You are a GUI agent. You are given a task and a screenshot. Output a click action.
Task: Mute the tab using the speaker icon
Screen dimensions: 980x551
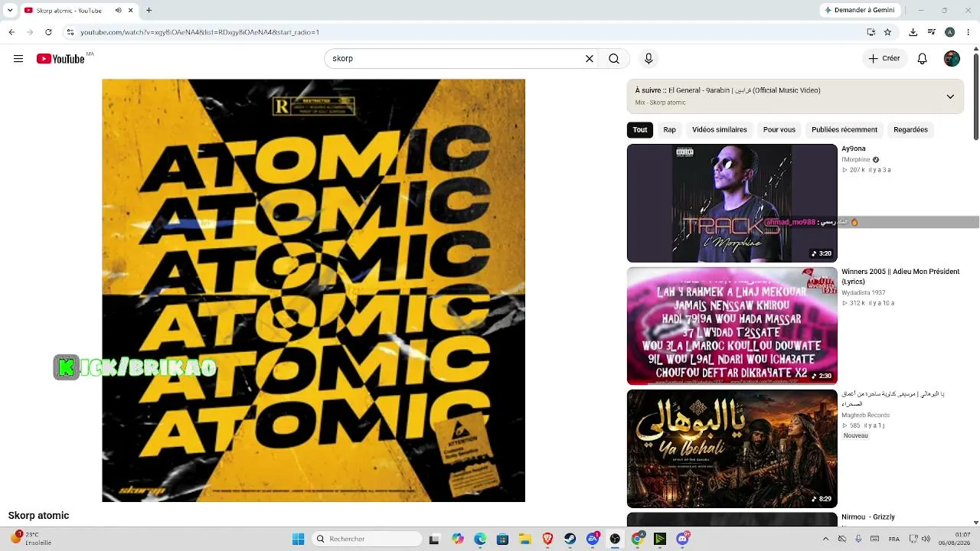(118, 11)
